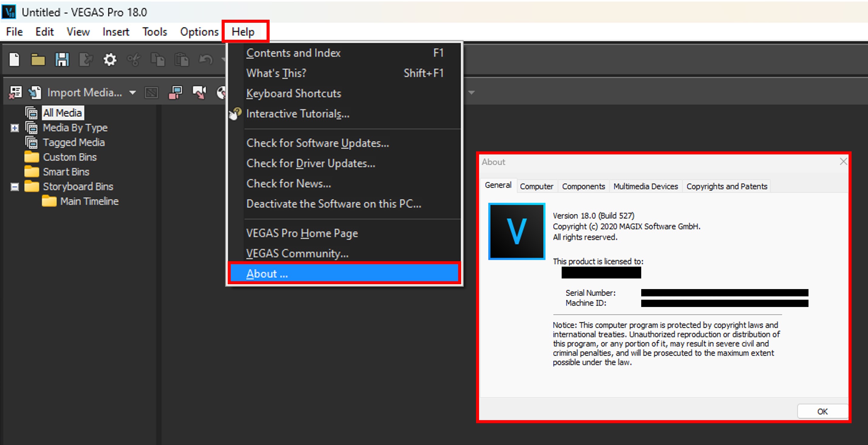Select Custom Bins tree item
Screen dimensions: 868x445
coord(70,157)
